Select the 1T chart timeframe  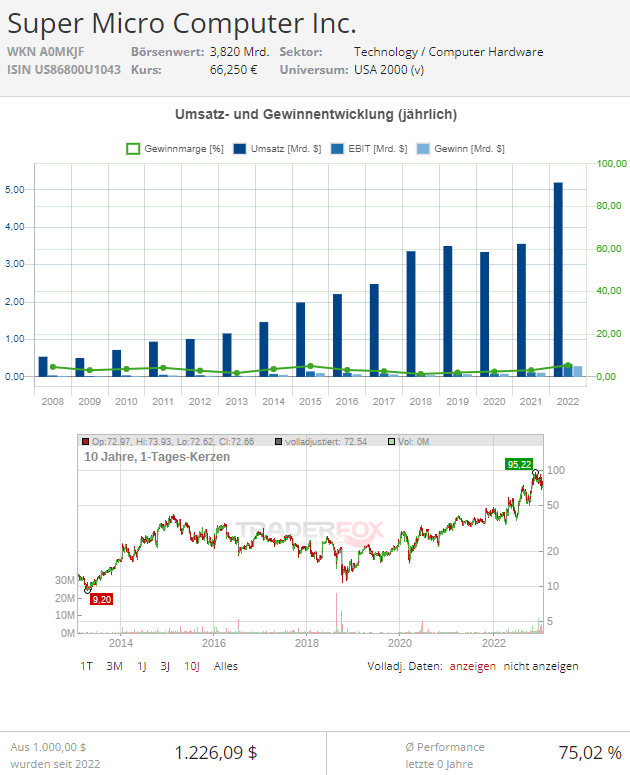click(x=86, y=666)
